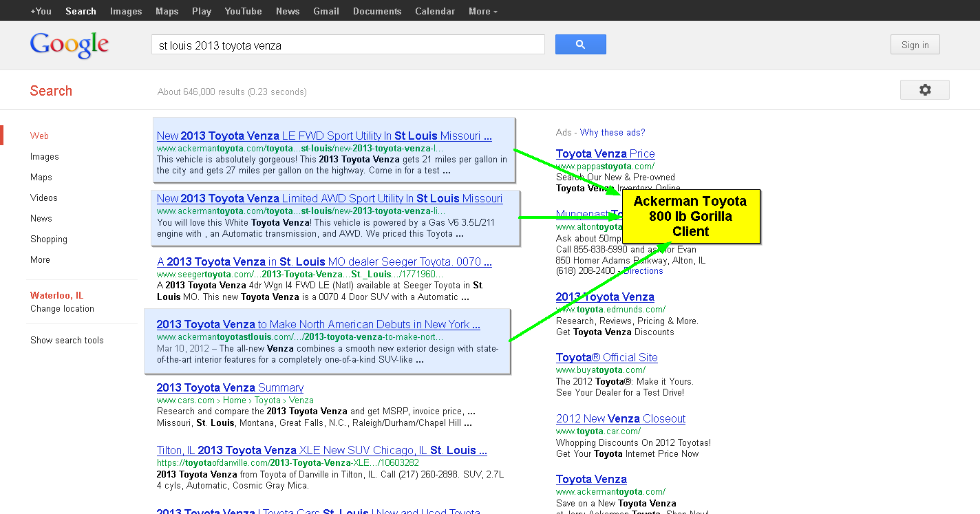Select Web in the left sidebar
This screenshot has height=514, width=980.
point(39,136)
